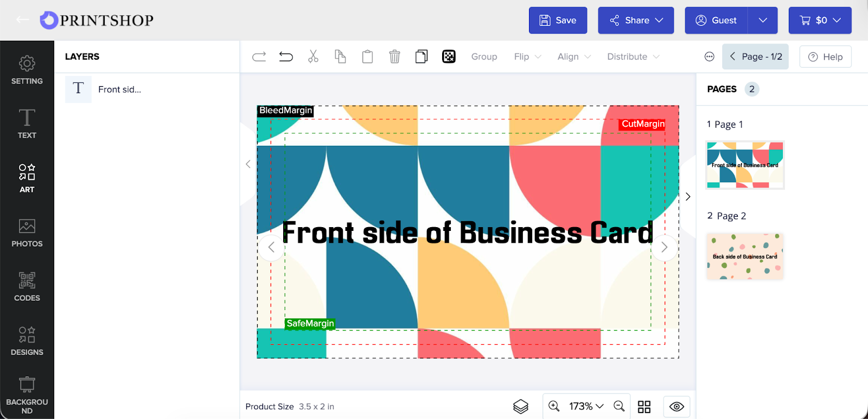Select the Front side text layer
The width and height of the screenshot is (868, 419).
pyautogui.click(x=119, y=89)
